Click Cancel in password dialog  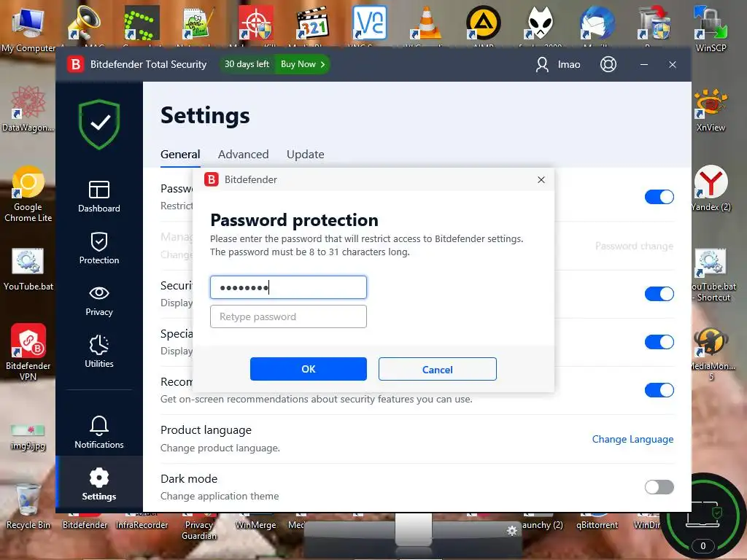(x=438, y=369)
